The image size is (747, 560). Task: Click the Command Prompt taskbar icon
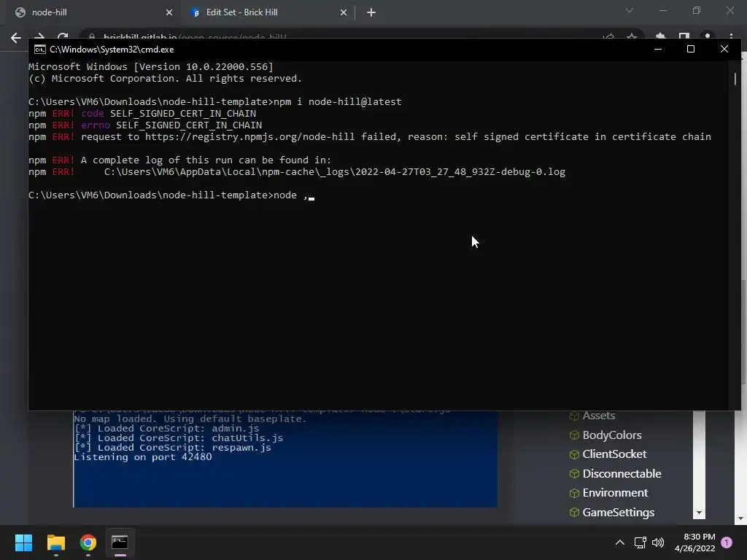[120, 542]
